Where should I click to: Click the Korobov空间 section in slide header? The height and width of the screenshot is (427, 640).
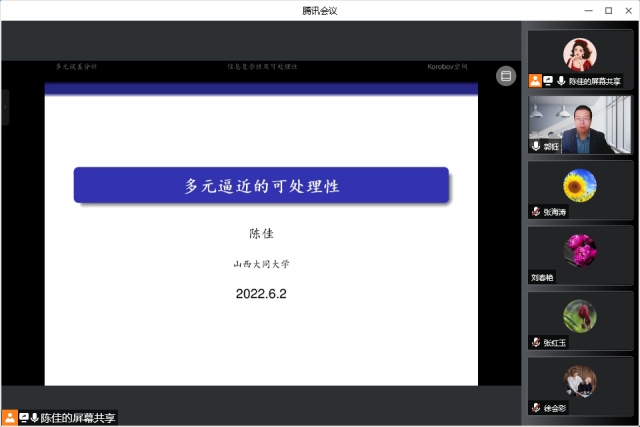click(x=447, y=68)
